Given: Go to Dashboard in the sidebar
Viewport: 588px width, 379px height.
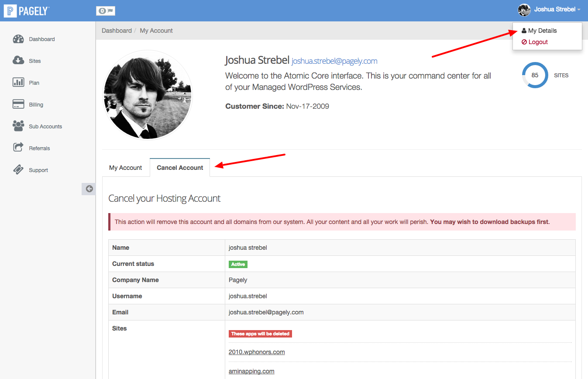Looking at the screenshot, I should pos(42,39).
